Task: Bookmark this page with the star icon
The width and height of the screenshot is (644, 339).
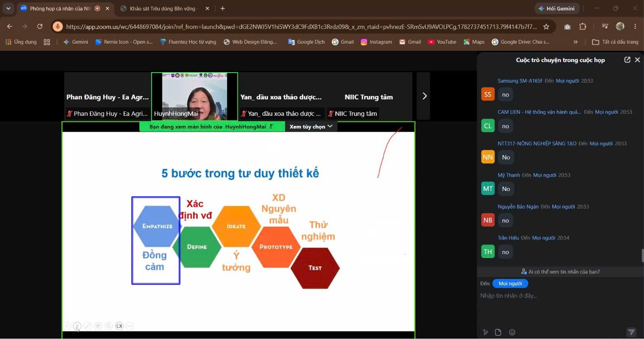Action: point(546,26)
